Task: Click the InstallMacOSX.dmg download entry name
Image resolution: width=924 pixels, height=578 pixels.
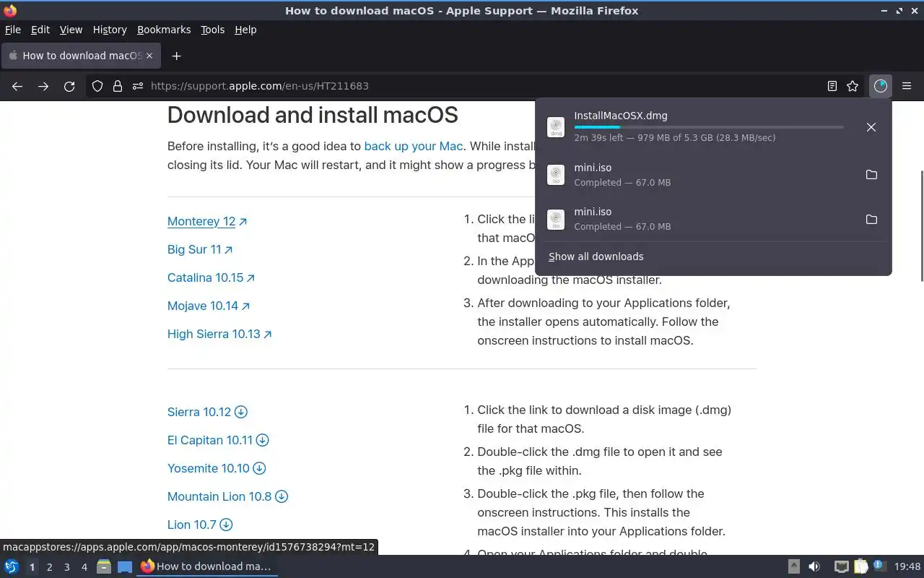Action: [621, 116]
